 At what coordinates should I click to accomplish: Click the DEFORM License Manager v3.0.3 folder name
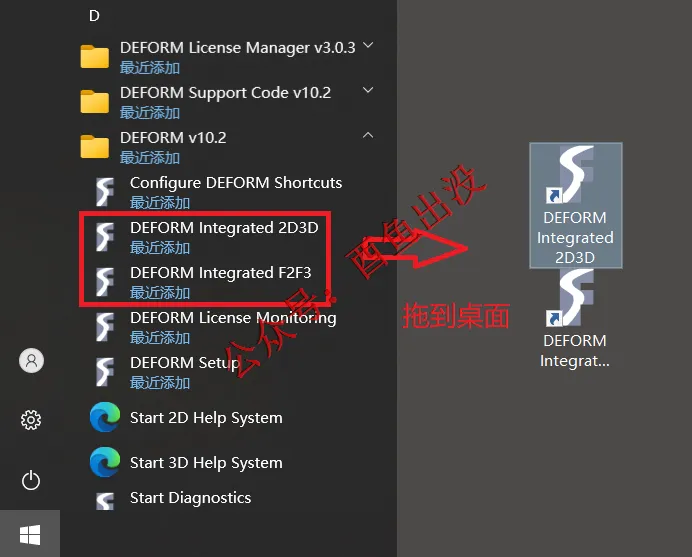[237, 48]
